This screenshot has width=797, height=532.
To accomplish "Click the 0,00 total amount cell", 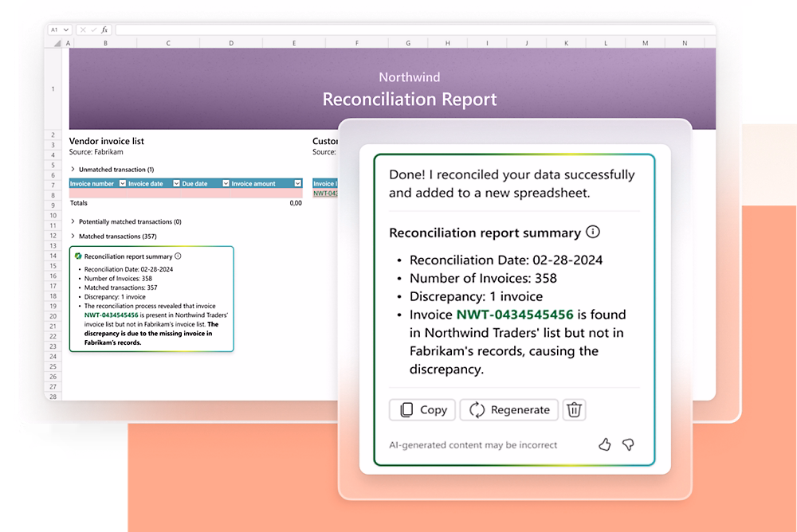I will pyautogui.click(x=296, y=203).
